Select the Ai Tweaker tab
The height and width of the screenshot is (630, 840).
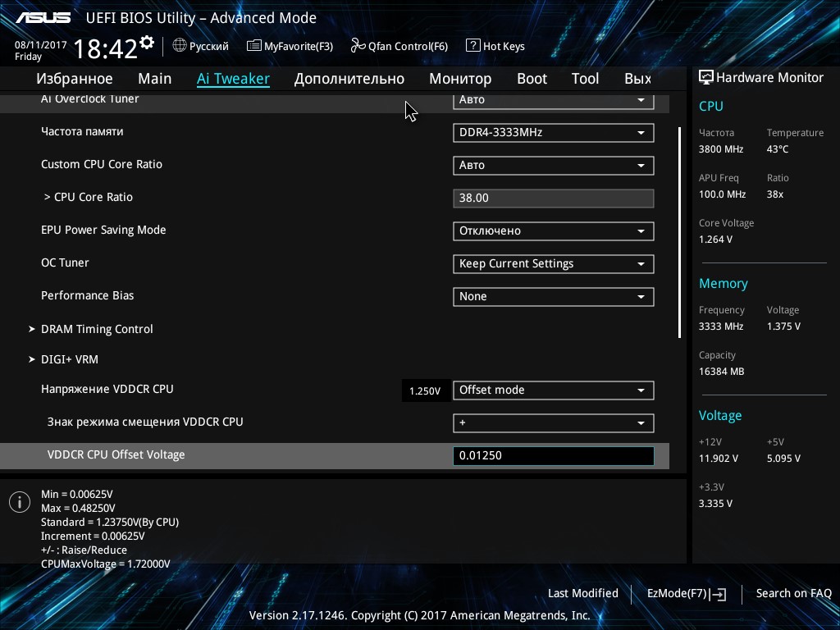[233, 79]
